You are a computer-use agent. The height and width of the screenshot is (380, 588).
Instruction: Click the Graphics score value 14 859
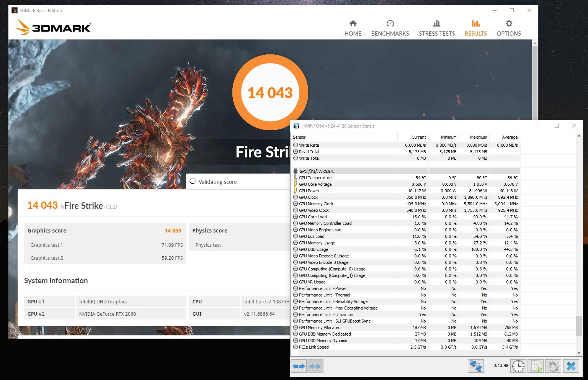173,231
